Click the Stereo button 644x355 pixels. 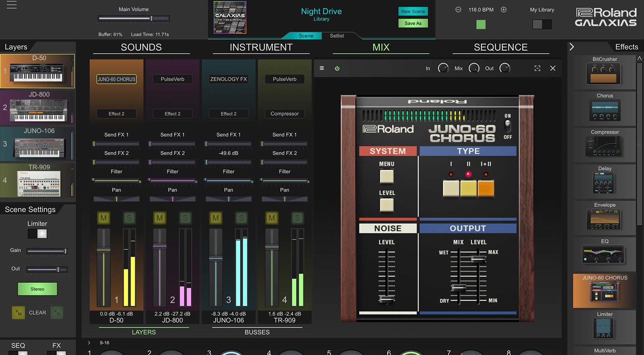click(x=37, y=289)
